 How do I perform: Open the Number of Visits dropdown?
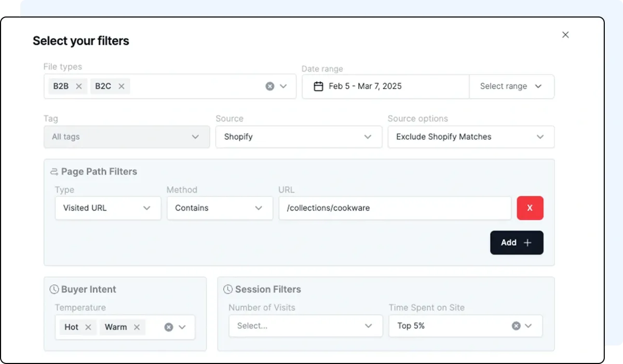click(x=305, y=326)
